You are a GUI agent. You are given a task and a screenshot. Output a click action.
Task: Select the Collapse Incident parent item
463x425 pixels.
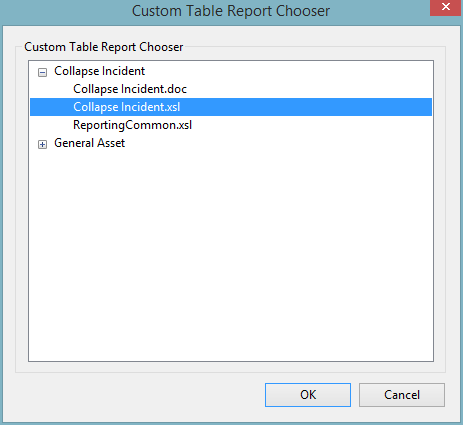coord(99,71)
